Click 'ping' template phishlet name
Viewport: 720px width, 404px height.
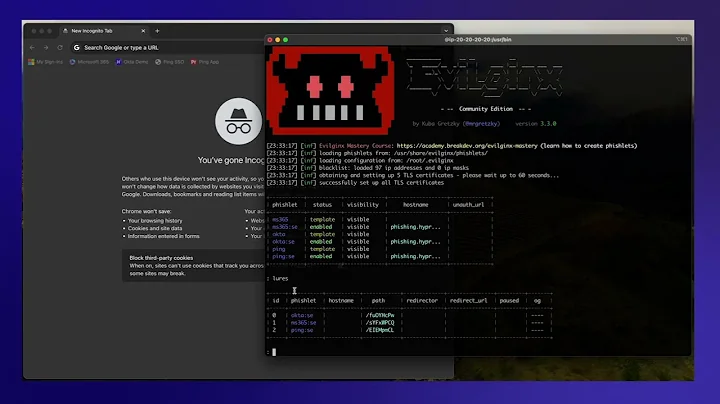(x=279, y=249)
